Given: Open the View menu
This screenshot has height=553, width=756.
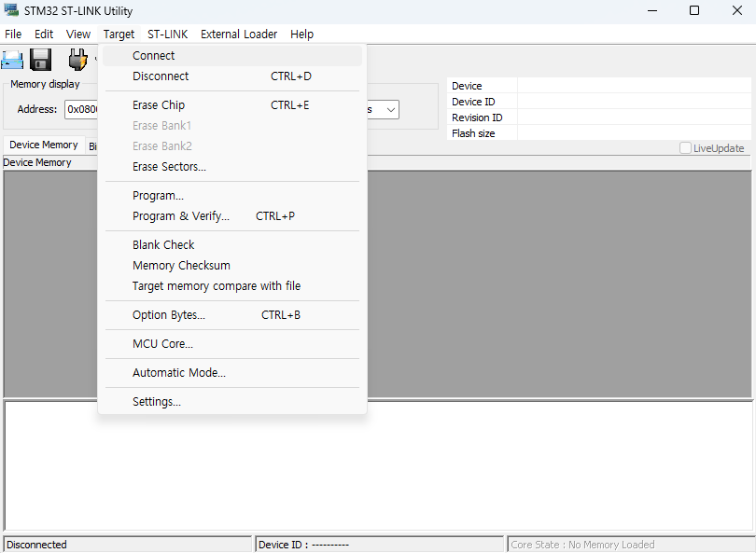Looking at the screenshot, I should pos(78,35).
